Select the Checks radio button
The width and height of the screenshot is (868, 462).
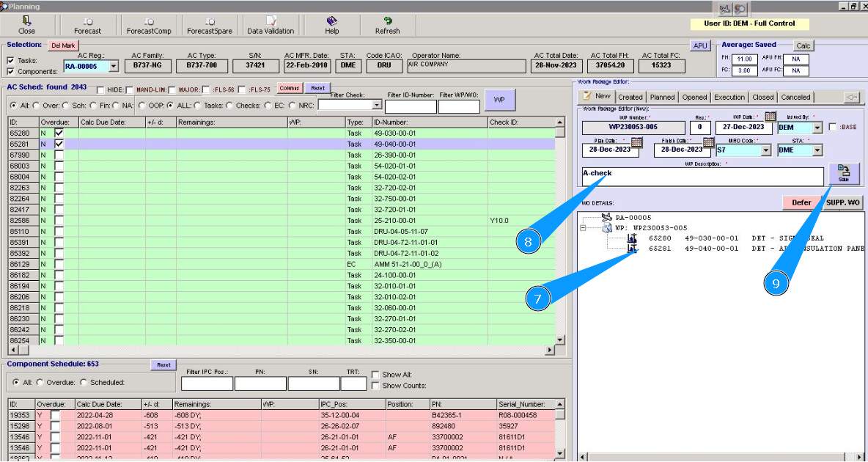tap(229, 105)
